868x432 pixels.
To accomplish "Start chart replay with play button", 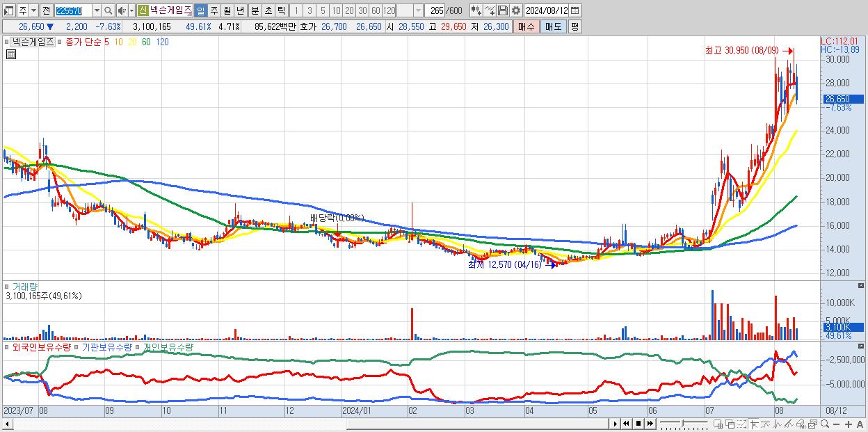I will (616, 424).
